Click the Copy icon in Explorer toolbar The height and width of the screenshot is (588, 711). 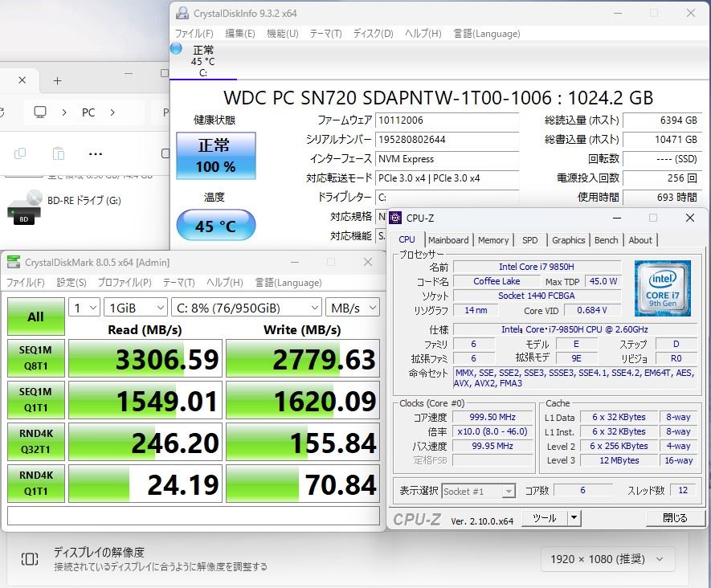point(20,154)
